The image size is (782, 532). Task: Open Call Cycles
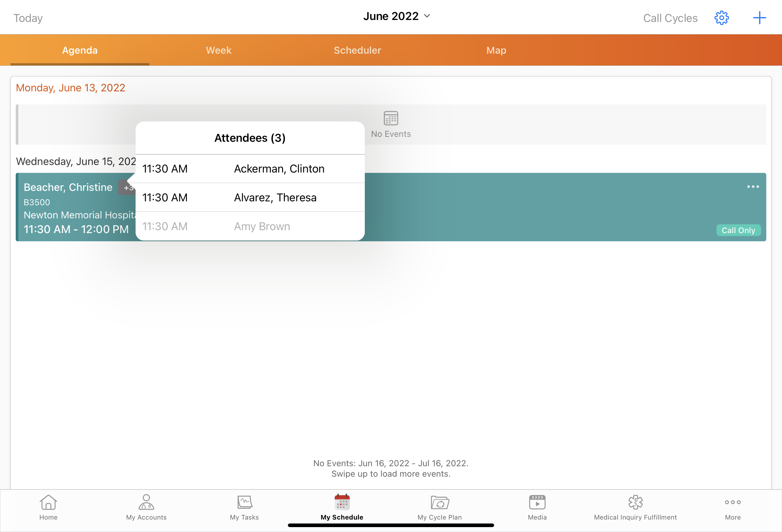(670, 18)
